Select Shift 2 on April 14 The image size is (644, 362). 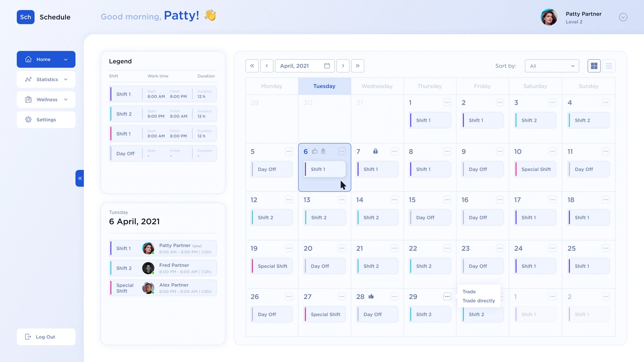pos(377,217)
